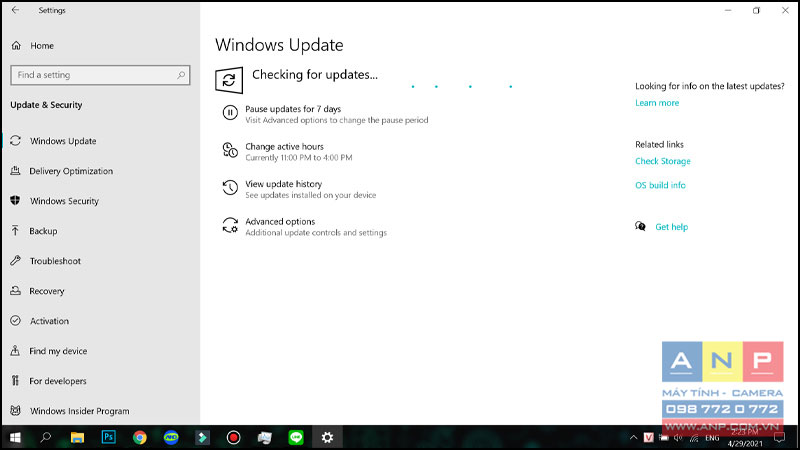
Task: Open the notification center icon
Action: (x=779, y=437)
